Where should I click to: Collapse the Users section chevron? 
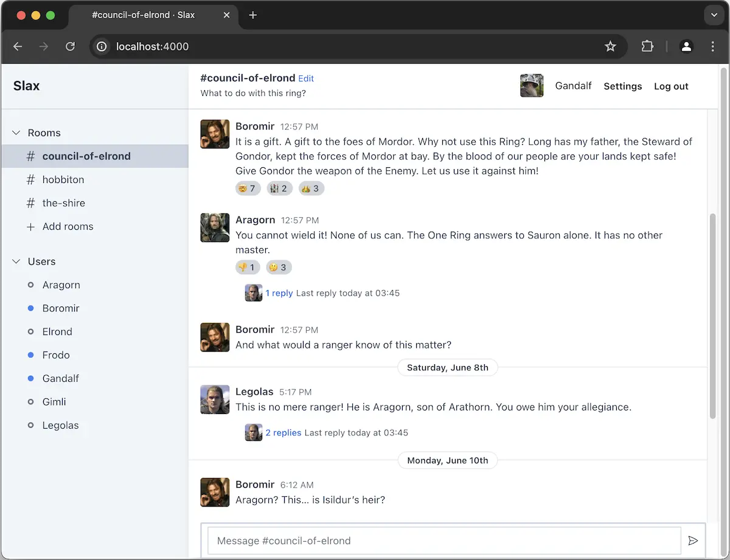click(x=16, y=261)
